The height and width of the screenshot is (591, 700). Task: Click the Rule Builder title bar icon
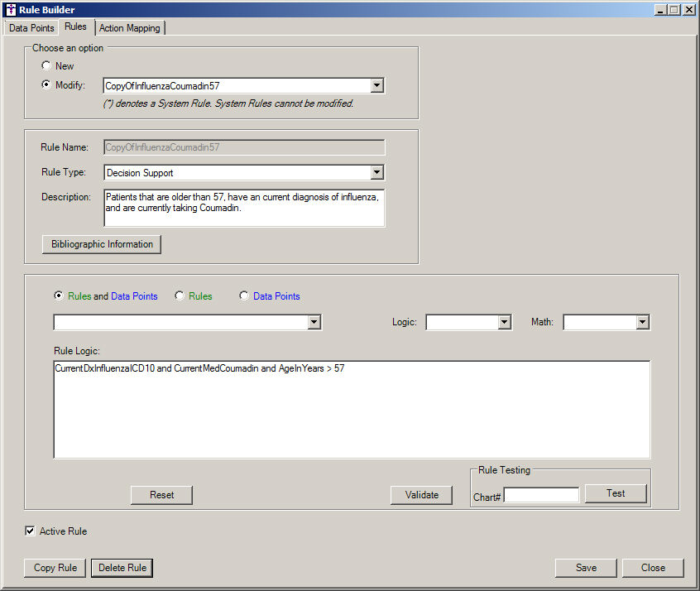10,10
